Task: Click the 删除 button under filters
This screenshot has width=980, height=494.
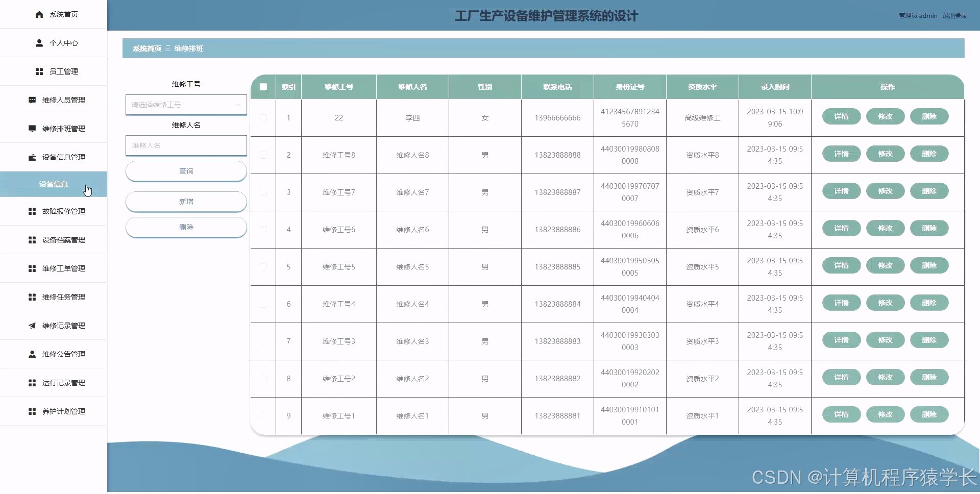Action: click(186, 227)
